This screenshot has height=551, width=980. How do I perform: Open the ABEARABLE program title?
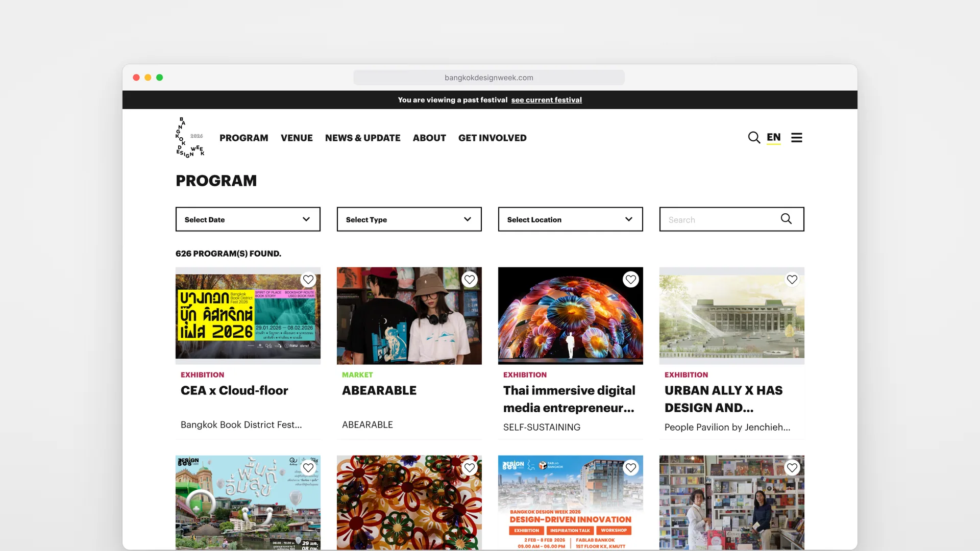pyautogui.click(x=379, y=390)
